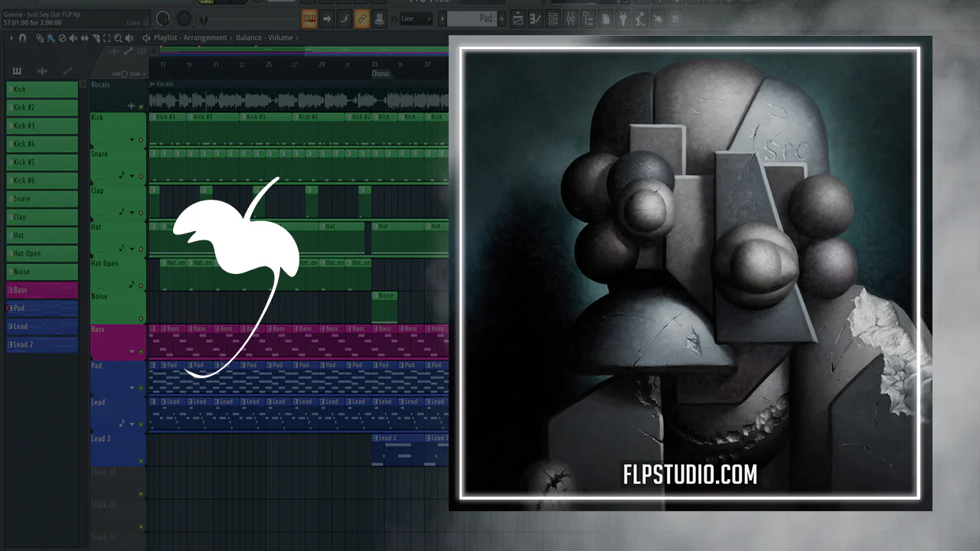Click the master pitch knob
The height and width of the screenshot is (551, 980).
[185, 18]
